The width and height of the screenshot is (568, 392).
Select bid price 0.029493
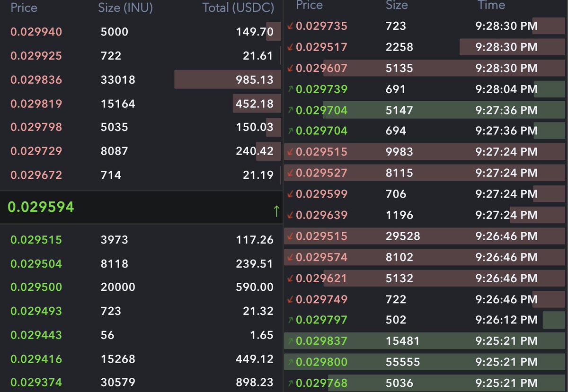[x=36, y=311]
